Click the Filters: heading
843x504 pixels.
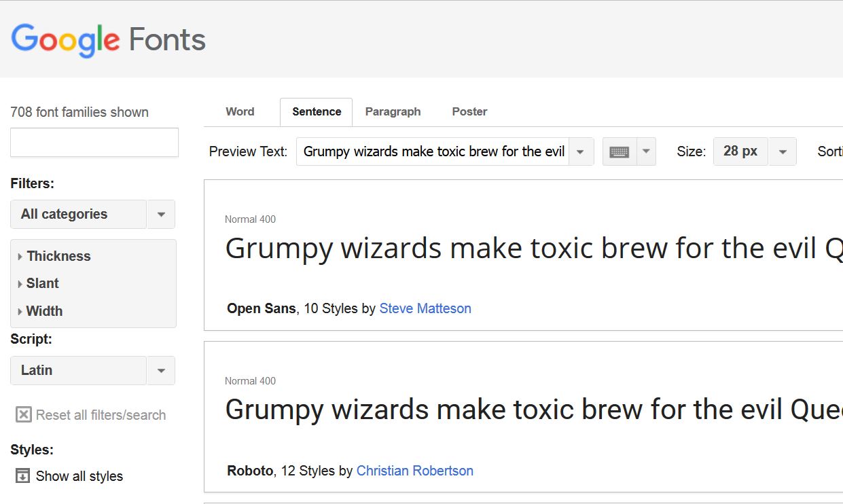pos(33,183)
